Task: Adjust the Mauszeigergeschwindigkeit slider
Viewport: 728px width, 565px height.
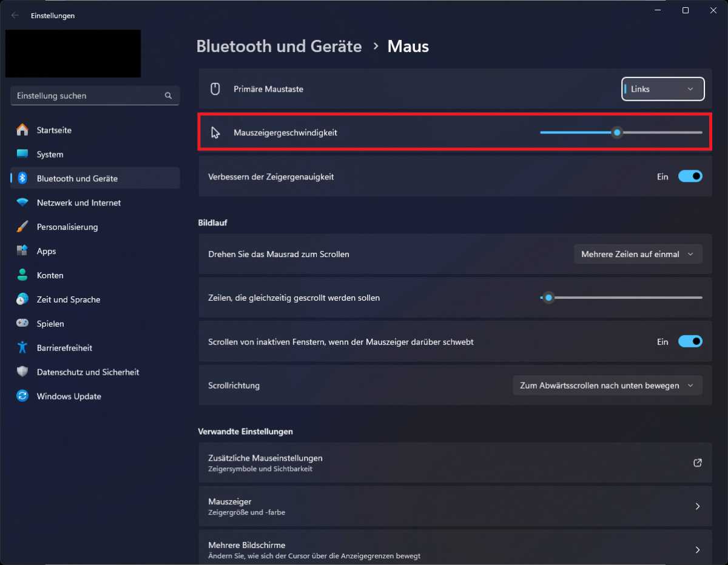Action: (617, 132)
